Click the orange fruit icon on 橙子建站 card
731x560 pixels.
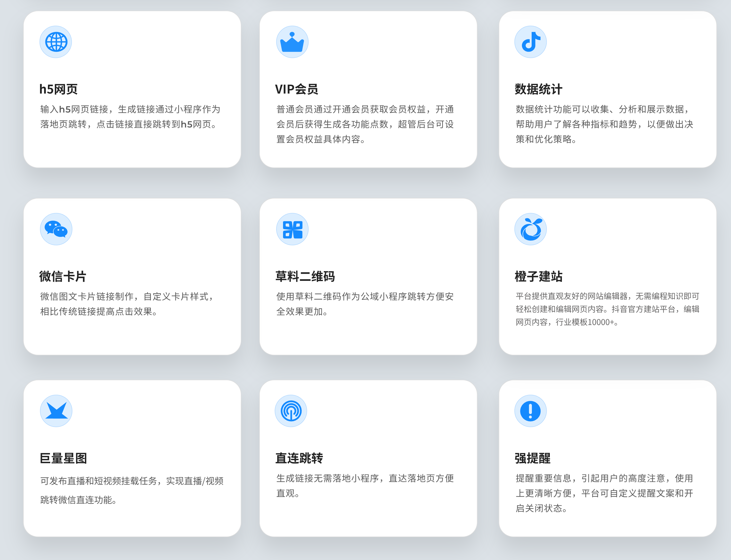tap(530, 229)
